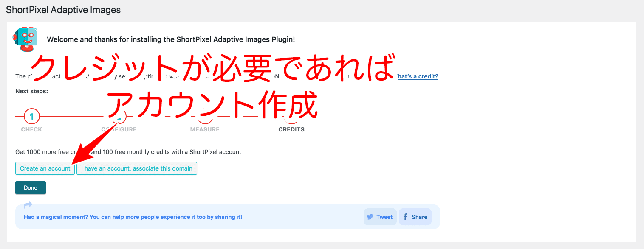Screen dimensions: 644x249
Task: Share on Twitter via the Tweet button
Action: [x=380, y=217]
